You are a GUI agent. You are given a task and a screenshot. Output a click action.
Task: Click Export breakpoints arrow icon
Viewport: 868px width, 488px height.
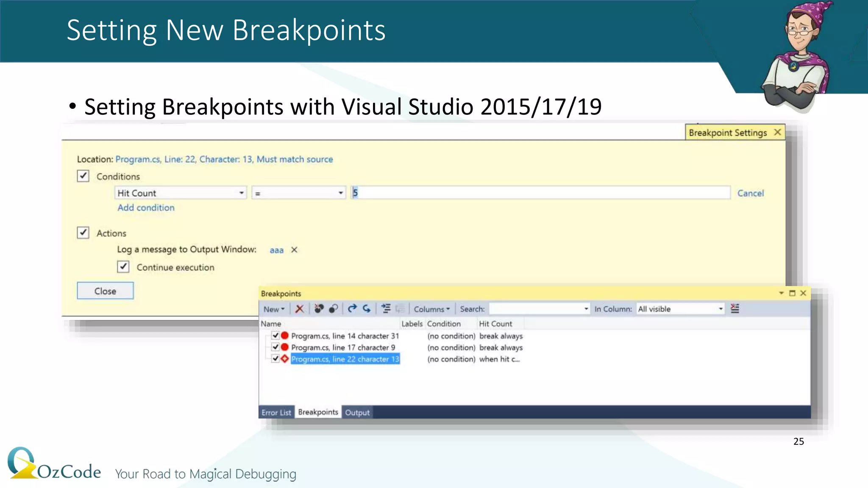point(352,309)
